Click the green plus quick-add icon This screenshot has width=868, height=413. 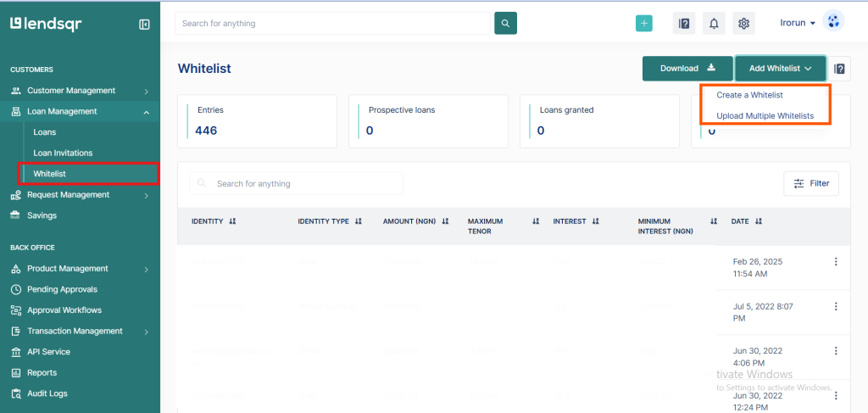(x=644, y=24)
